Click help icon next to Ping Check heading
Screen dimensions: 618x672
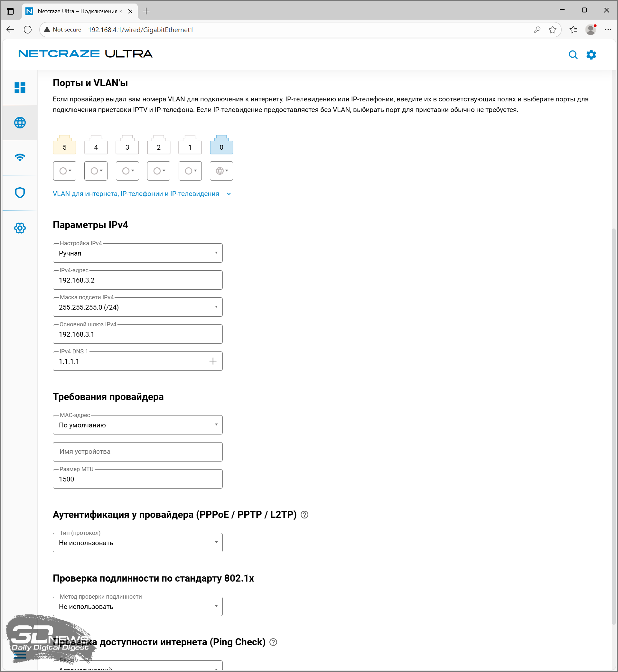273,642
